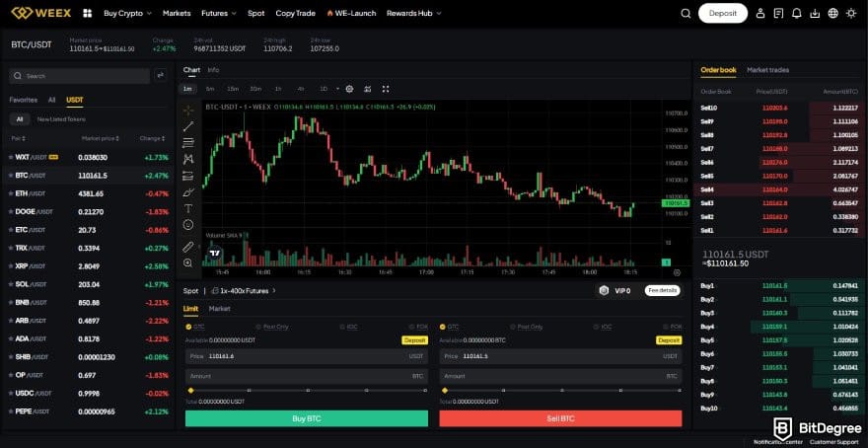Click the sell amount percentage slider

[562, 391]
